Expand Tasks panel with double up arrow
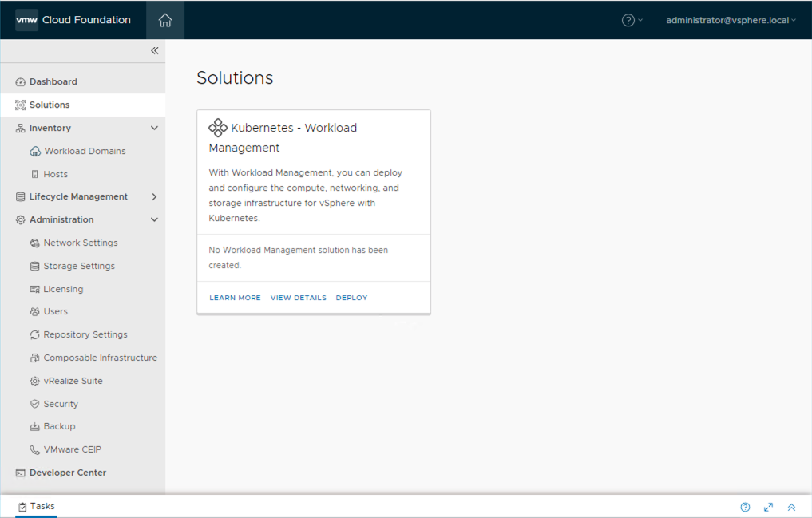 (791, 507)
